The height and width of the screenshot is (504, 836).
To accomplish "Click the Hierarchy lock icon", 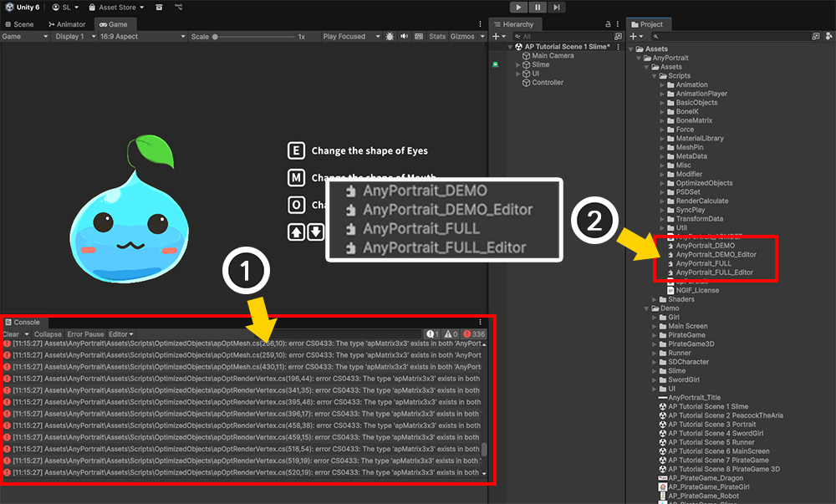I will tap(608, 25).
